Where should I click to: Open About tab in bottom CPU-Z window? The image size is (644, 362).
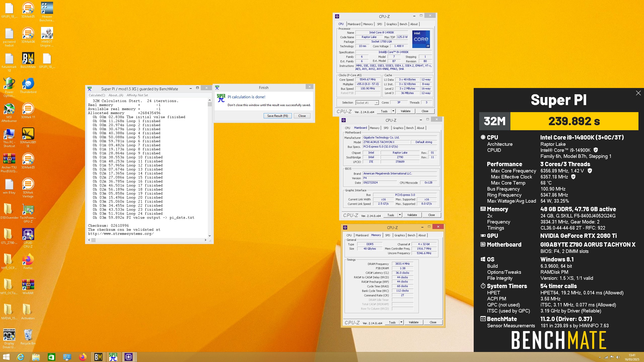(422, 235)
